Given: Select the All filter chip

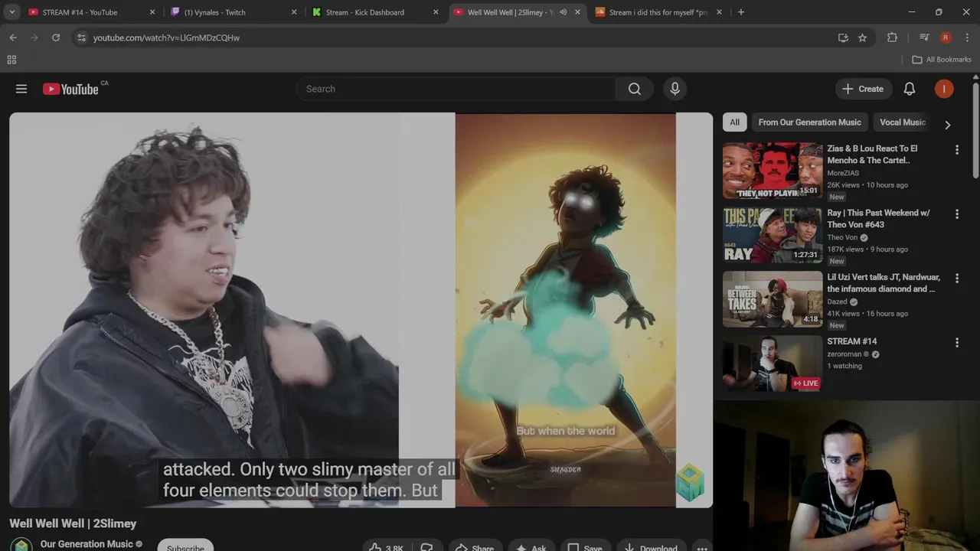Looking at the screenshot, I should (734, 122).
